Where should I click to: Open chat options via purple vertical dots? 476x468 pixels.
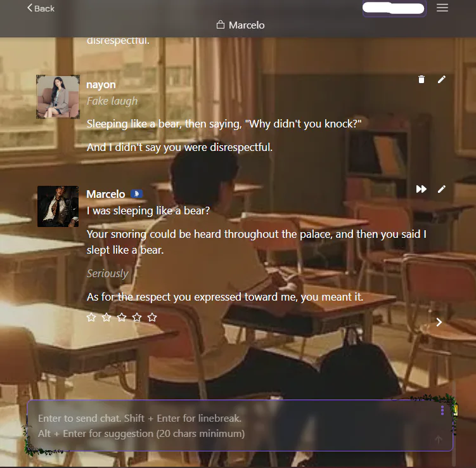[x=442, y=410]
